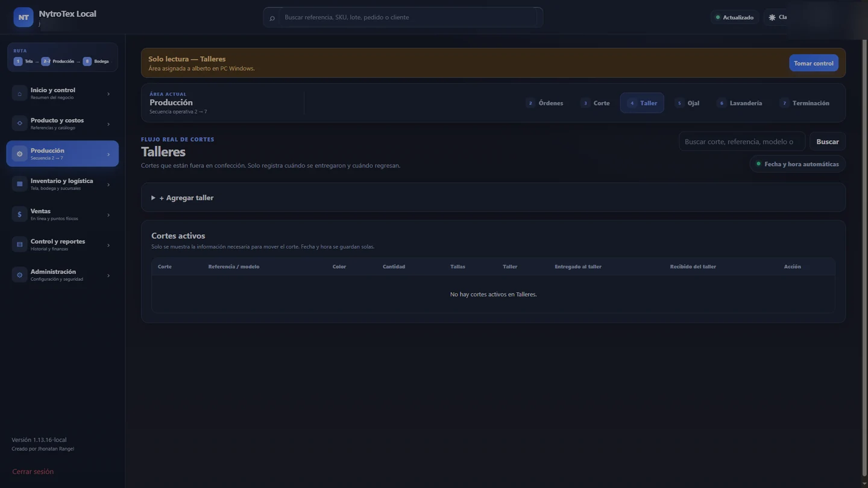
Task: Expand the Producto y costos chevron
Action: [x=108, y=124]
